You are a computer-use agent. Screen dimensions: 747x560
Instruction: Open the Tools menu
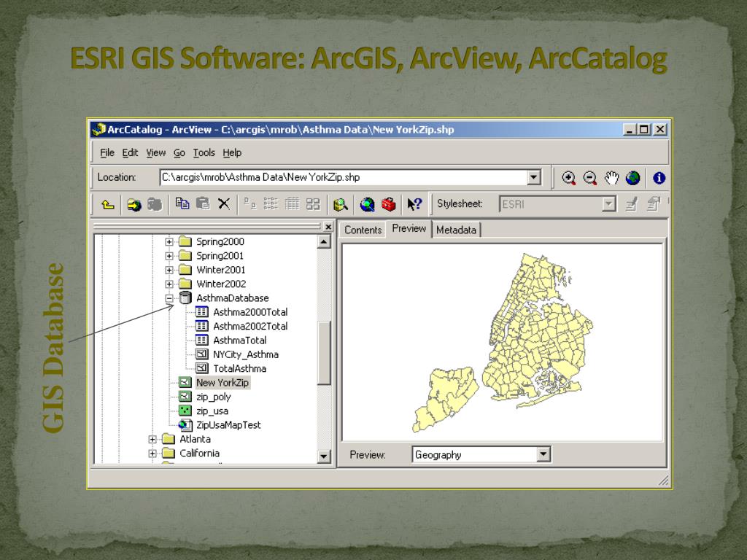pos(204,153)
